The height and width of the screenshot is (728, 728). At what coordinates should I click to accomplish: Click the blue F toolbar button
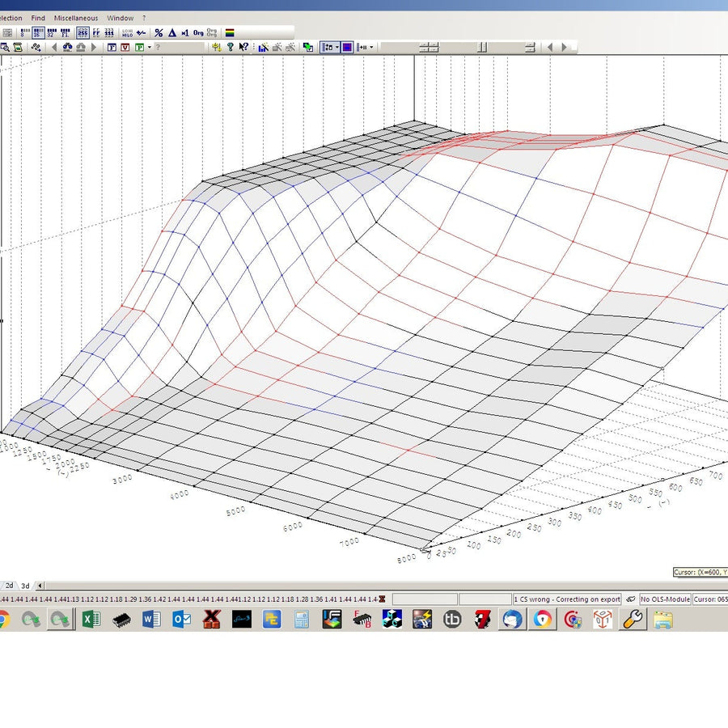tap(112, 47)
